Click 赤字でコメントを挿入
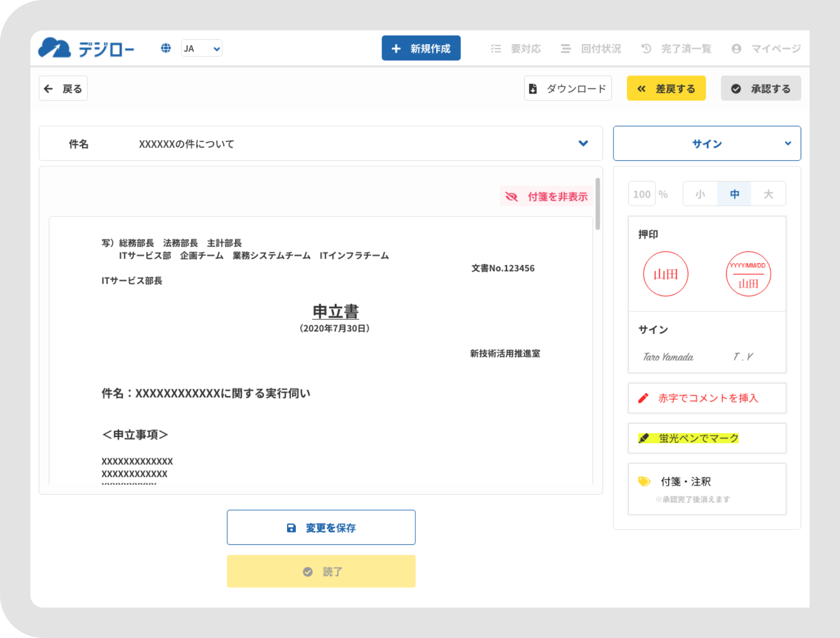840x638 pixels. click(x=707, y=398)
